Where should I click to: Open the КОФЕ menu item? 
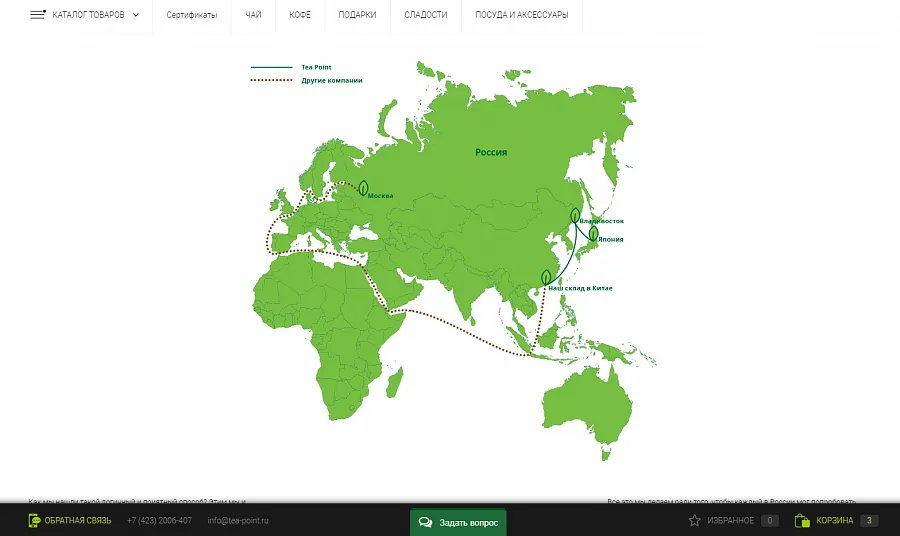tap(300, 15)
